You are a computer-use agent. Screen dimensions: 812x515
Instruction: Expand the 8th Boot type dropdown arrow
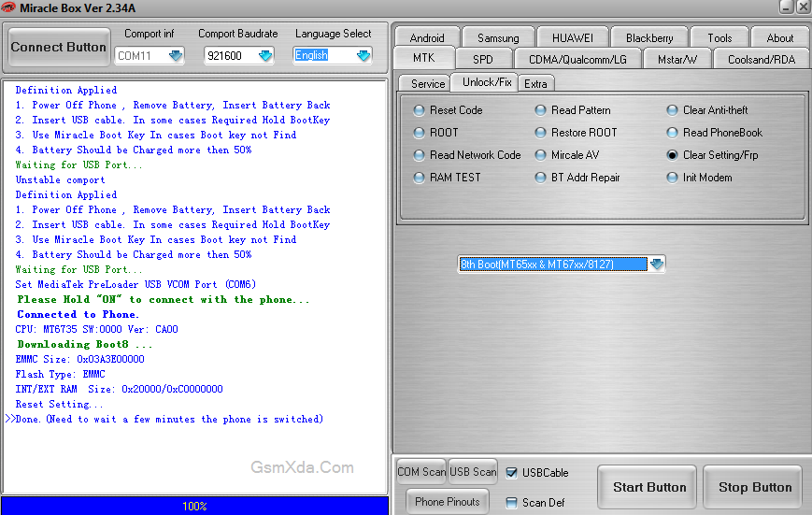click(x=657, y=265)
